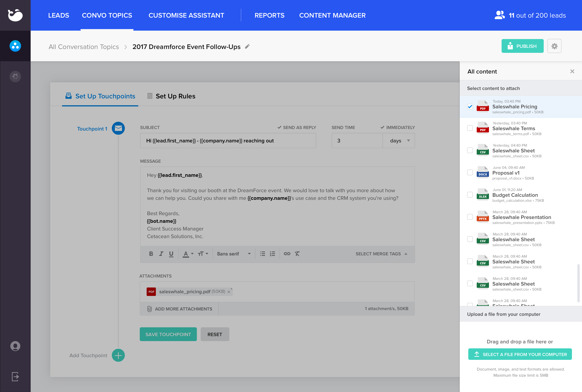This screenshot has width=582, height=392.
Task: Open the text size dropdown
Action: 203,254
